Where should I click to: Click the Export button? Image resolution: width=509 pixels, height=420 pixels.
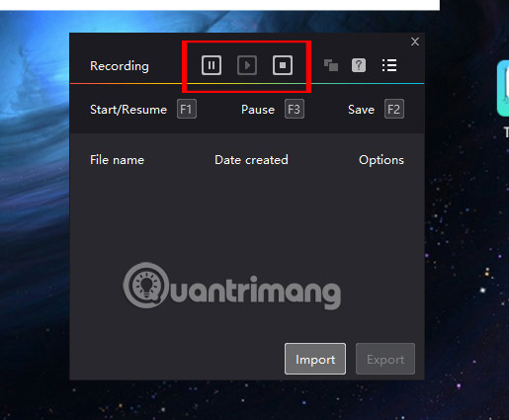(385, 359)
